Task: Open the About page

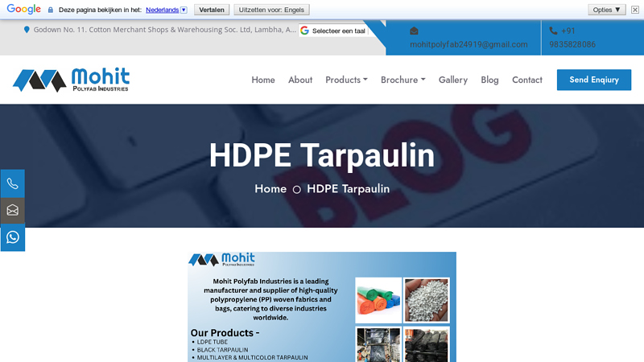Action: pyautogui.click(x=300, y=80)
